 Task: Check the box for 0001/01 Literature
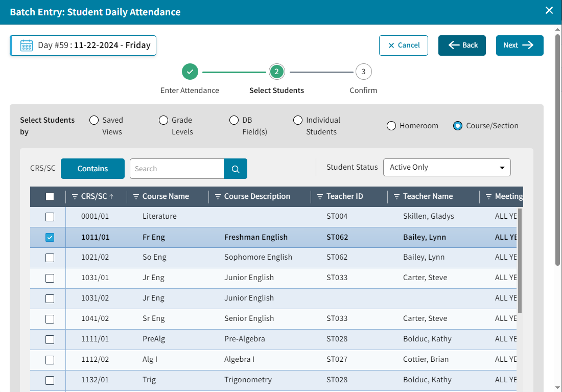pos(50,217)
